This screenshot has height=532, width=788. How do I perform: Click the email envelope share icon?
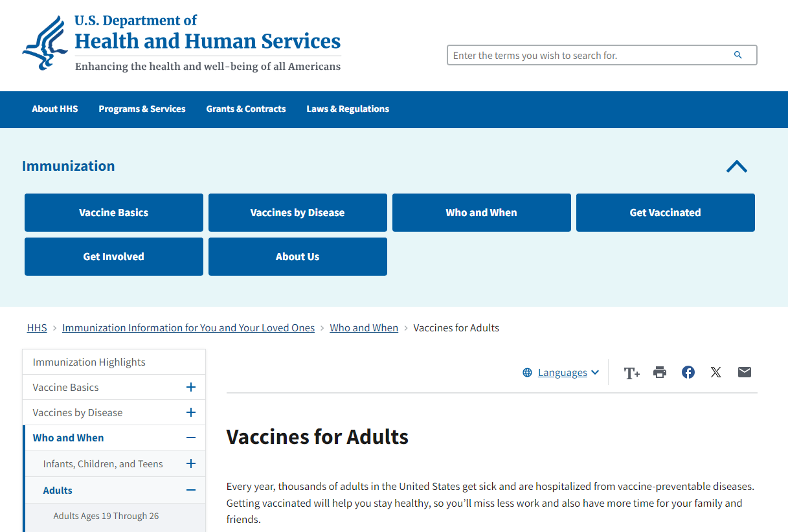744,372
